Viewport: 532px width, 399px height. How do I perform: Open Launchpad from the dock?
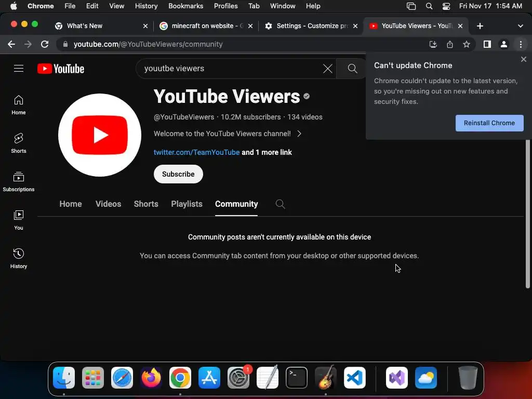tap(93, 378)
